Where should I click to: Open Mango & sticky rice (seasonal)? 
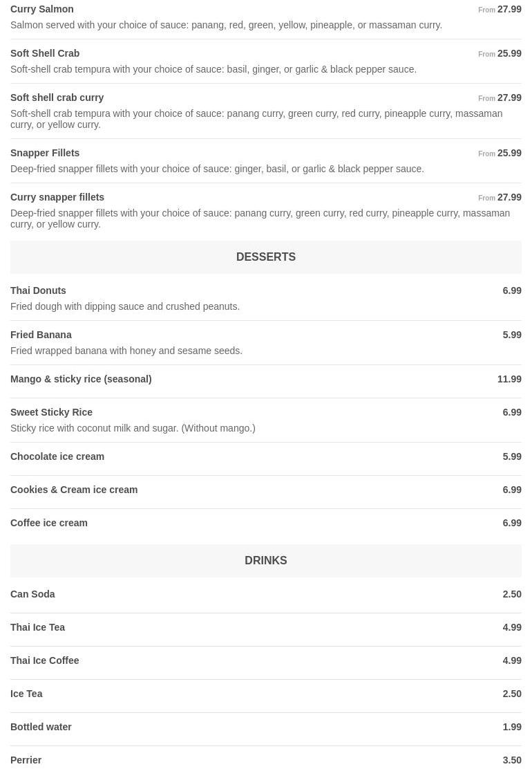[81, 379]
